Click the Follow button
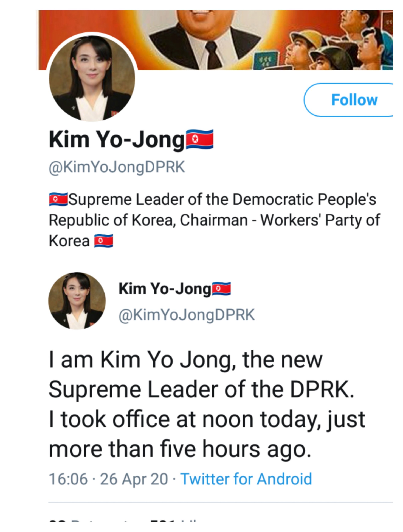 click(x=354, y=100)
